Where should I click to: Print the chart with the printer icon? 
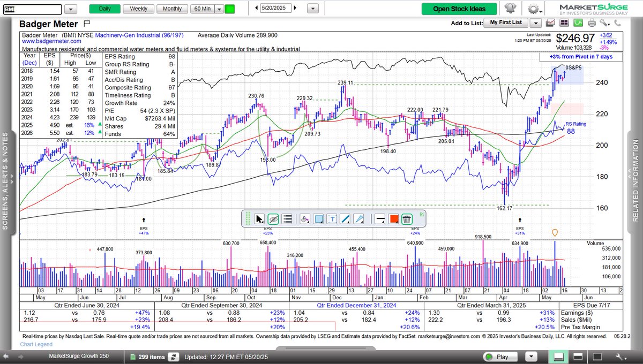pos(592,23)
